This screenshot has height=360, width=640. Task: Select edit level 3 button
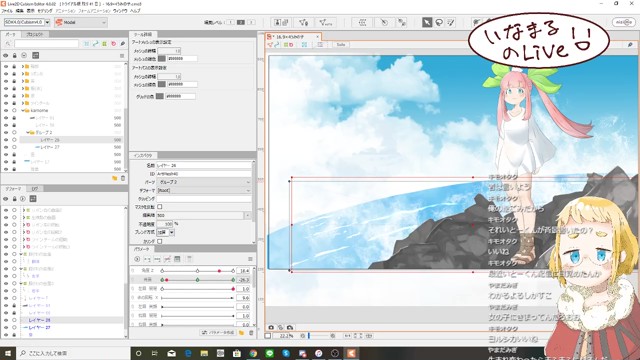pos(251,22)
